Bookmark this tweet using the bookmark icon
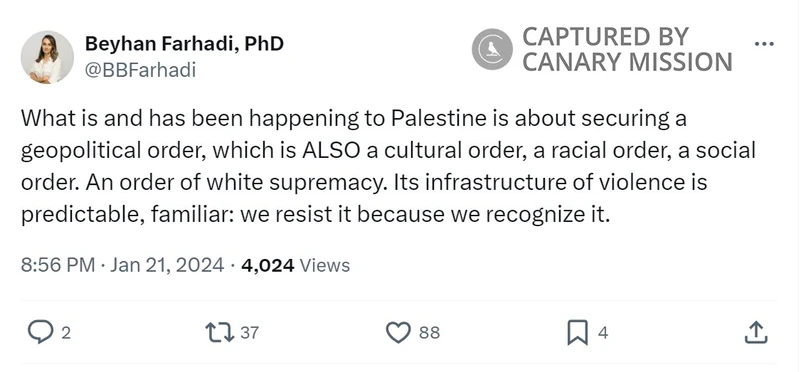The width and height of the screenshot is (800, 372). click(578, 333)
